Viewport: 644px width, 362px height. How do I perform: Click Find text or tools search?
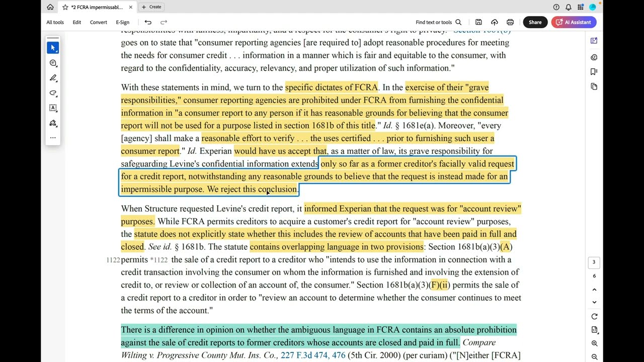tap(438, 22)
